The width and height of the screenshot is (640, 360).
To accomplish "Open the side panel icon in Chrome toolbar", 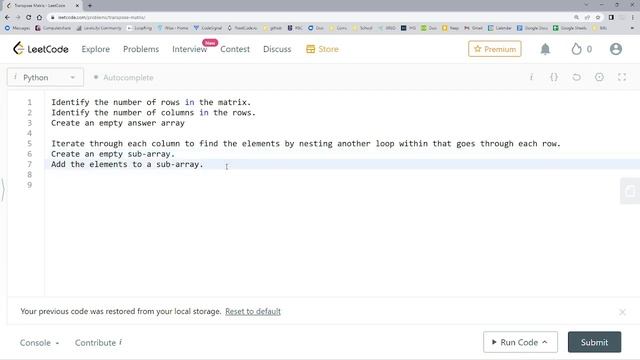I will click(611, 17).
